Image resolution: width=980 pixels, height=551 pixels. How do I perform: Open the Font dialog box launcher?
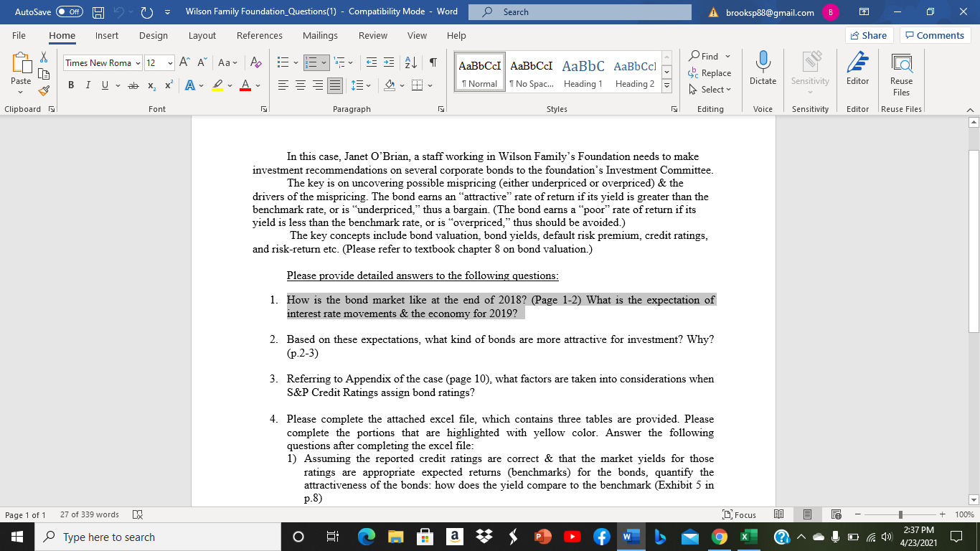click(x=264, y=109)
